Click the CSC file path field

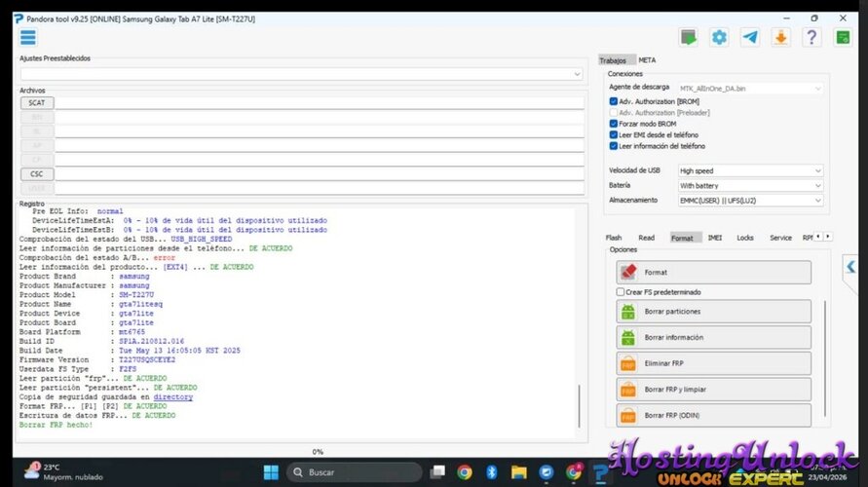click(320, 173)
